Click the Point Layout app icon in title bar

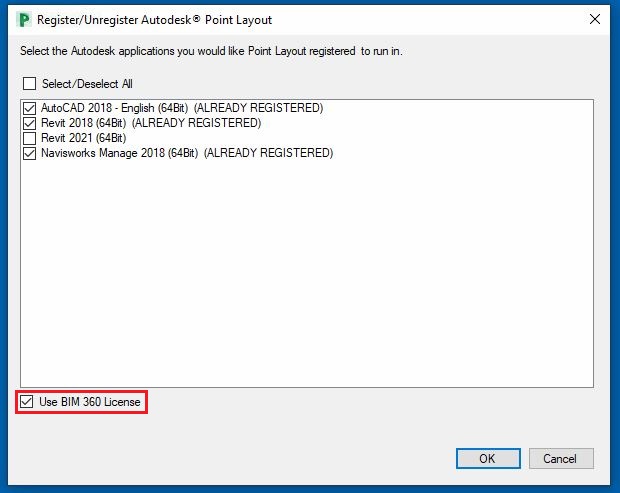[24, 19]
